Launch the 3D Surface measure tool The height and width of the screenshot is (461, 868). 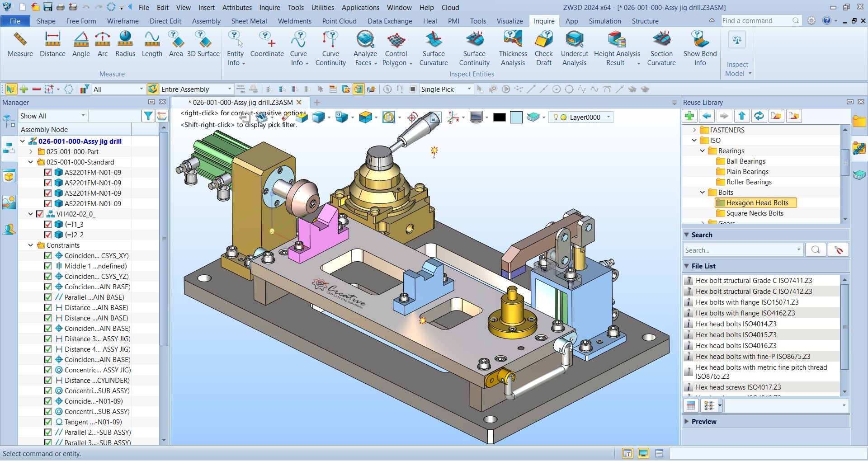203,44
